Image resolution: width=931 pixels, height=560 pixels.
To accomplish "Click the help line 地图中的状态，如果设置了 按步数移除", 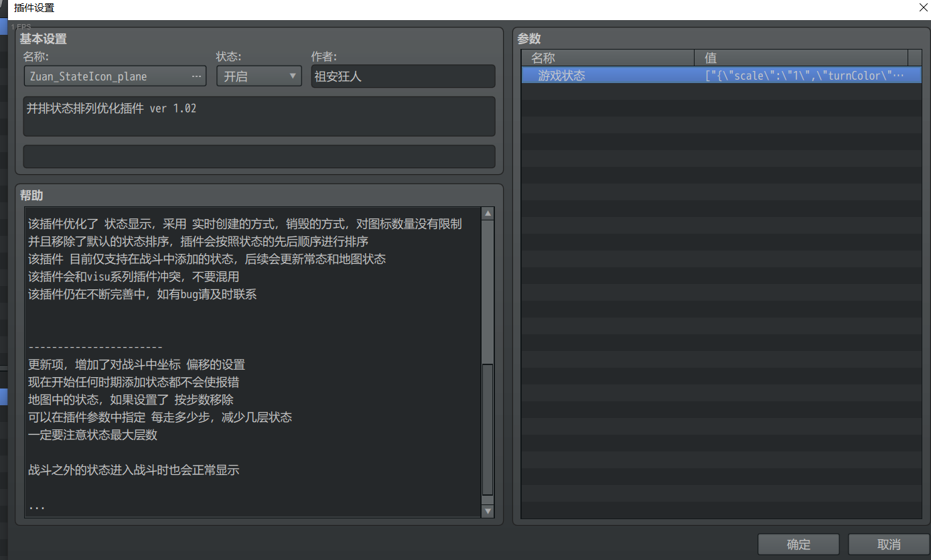I will click(131, 400).
